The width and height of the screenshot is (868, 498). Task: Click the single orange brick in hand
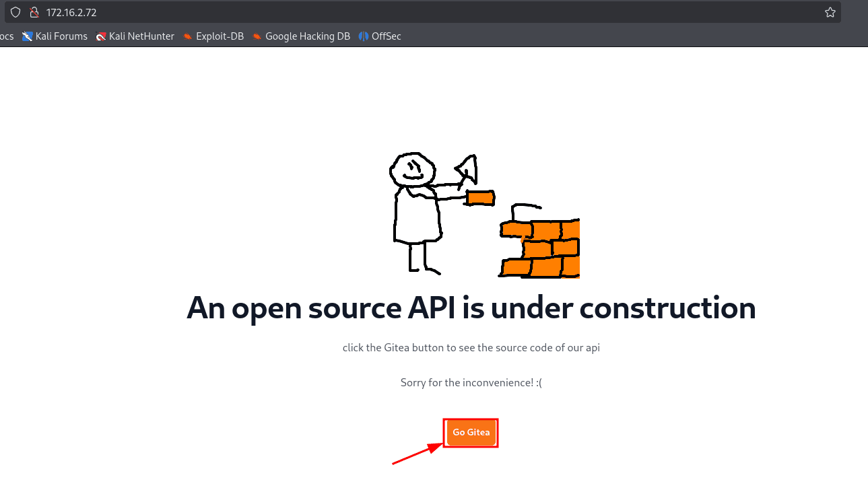tap(480, 198)
